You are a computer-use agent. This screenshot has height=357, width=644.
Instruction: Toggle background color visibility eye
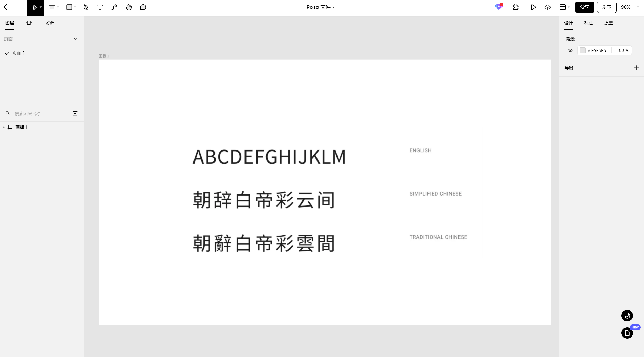[570, 50]
